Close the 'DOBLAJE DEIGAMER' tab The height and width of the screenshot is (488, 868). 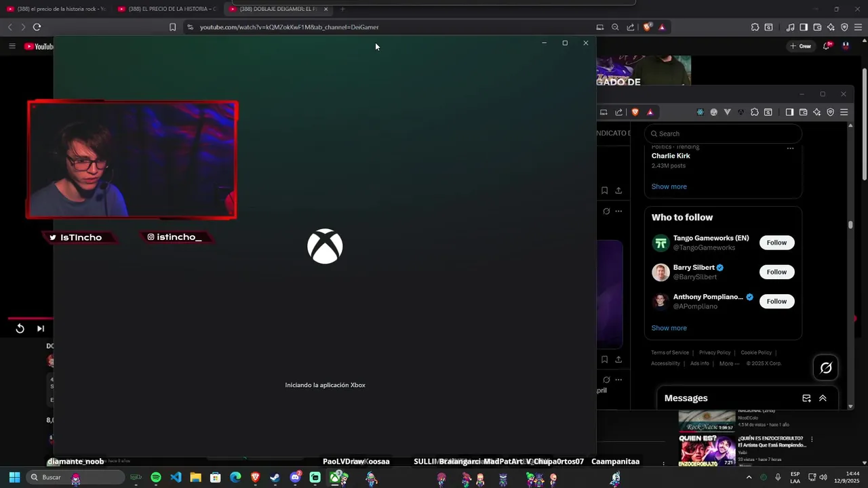pos(325,9)
